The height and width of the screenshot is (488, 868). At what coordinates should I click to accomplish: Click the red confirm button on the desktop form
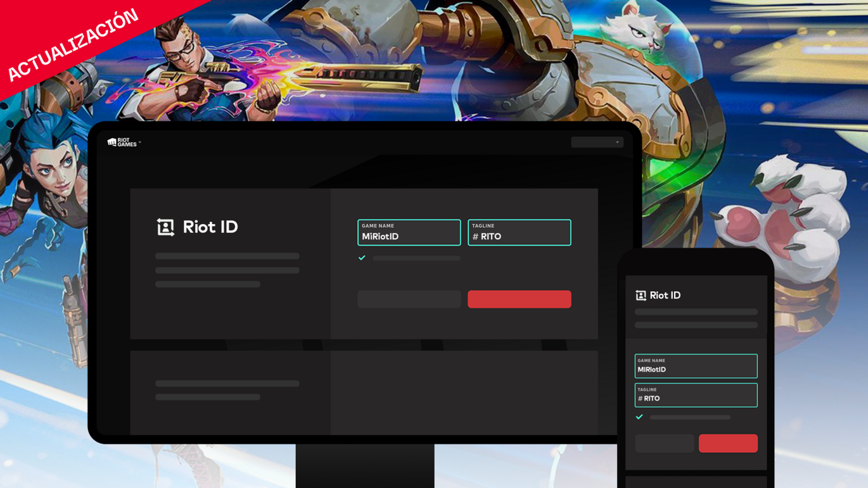519,299
